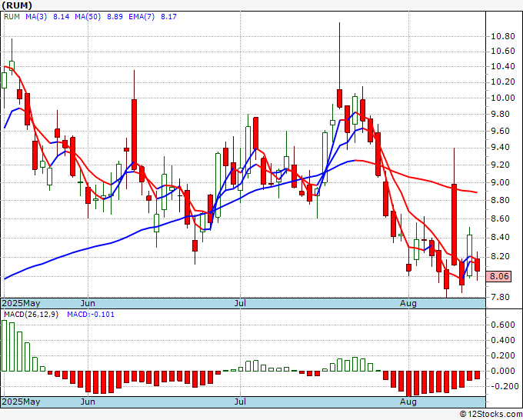
Task: Click the 10.00 price axis label
Action: [x=503, y=98]
